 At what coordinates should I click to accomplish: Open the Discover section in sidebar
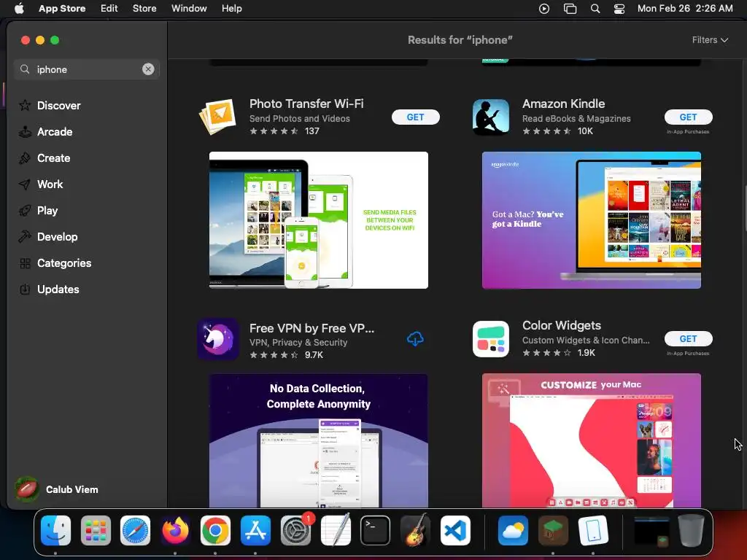(50, 105)
